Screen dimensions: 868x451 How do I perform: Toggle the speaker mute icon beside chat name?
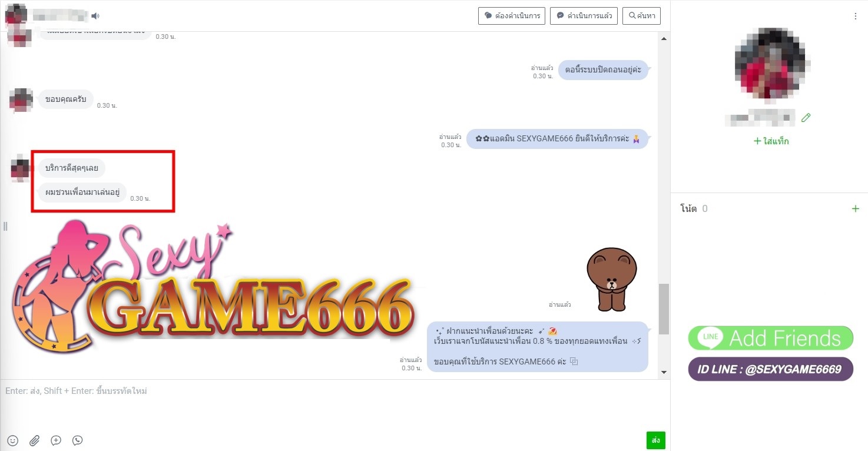click(x=95, y=16)
